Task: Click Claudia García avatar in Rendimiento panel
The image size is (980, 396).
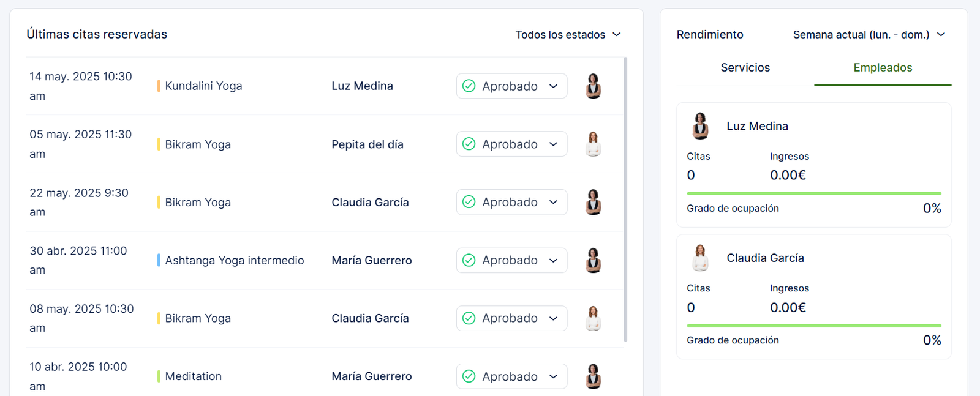Action: point(700,258)
